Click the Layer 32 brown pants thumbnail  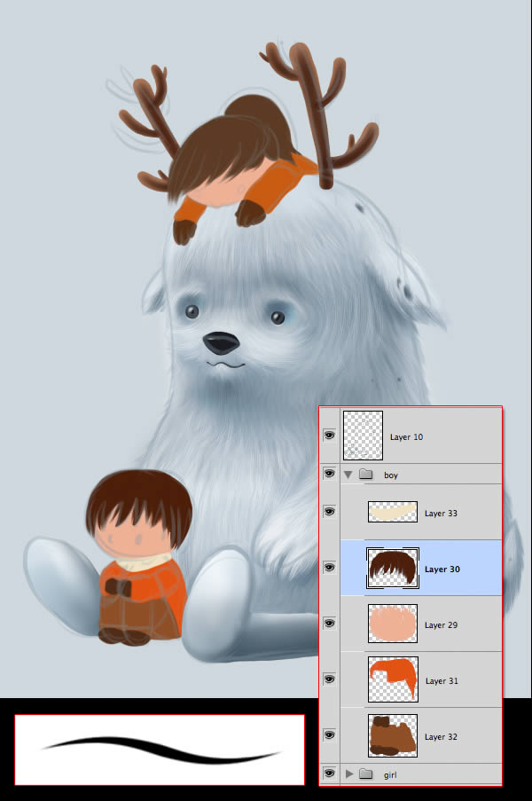(x=393, y=735)
